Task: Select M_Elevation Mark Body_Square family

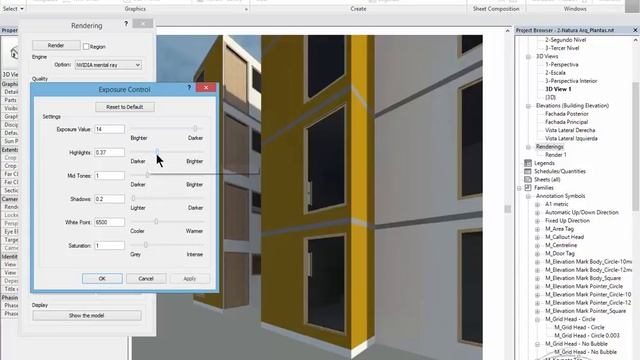Action: click(x=583, y=278)
